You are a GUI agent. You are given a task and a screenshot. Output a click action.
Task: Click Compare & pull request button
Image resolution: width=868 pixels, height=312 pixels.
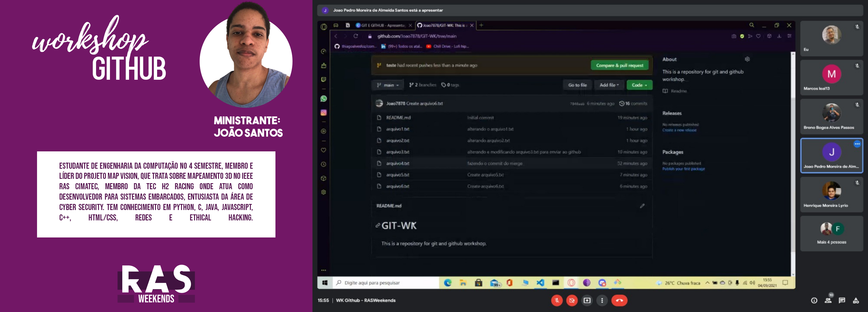(619, 65)
